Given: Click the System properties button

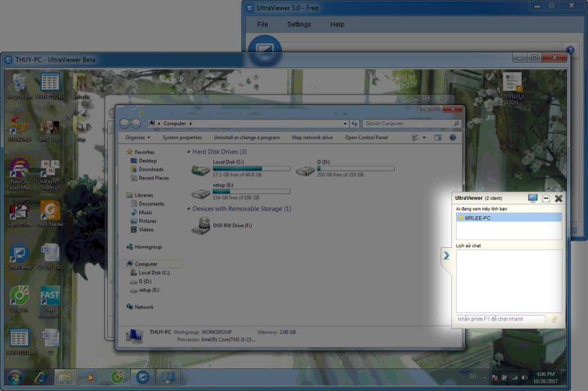Looking at the screenshot, I should click(182, 137).
